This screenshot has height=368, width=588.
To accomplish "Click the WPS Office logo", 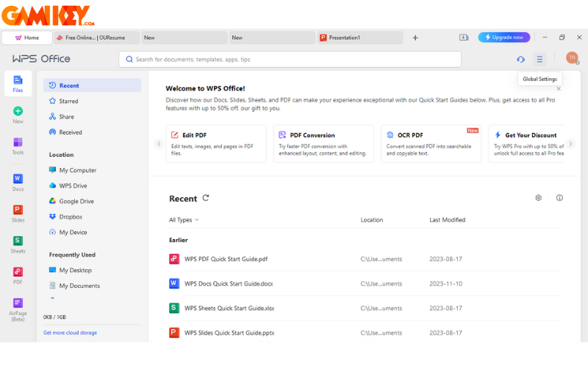I will [41, 59].
